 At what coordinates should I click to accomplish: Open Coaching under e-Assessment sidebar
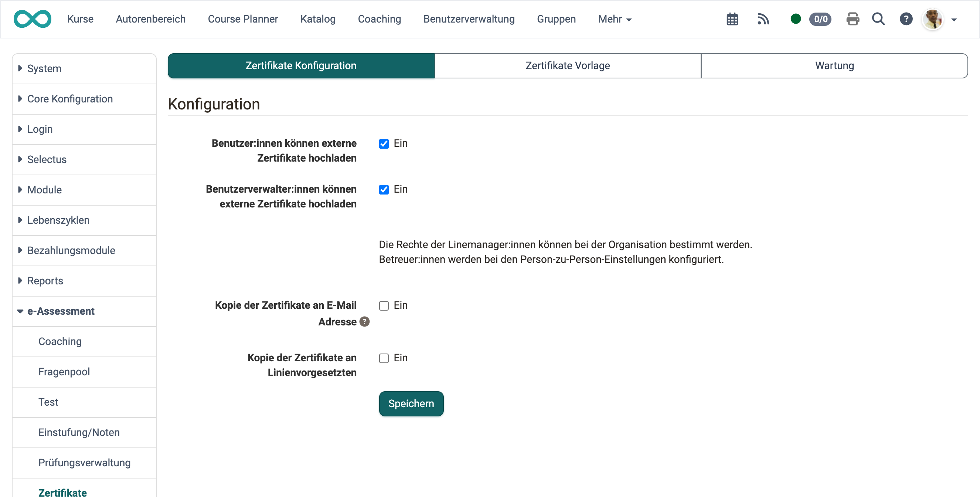(x=84, y=342)
